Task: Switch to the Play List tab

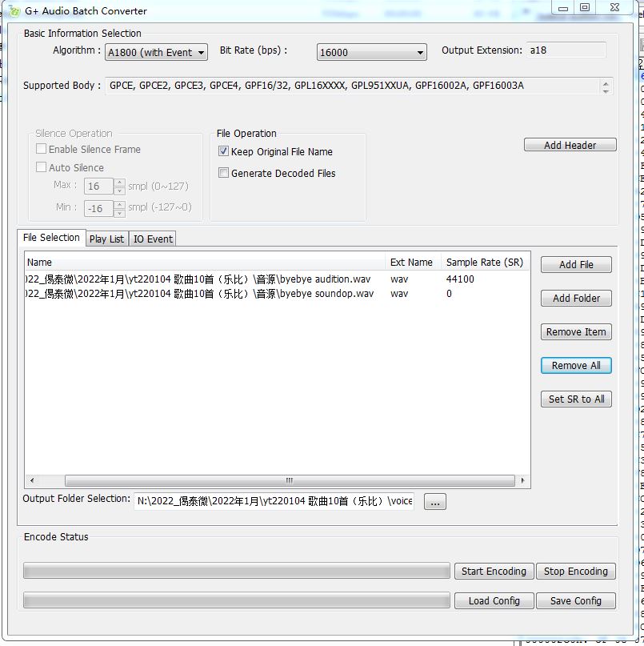Action: (x=106, y=239)
